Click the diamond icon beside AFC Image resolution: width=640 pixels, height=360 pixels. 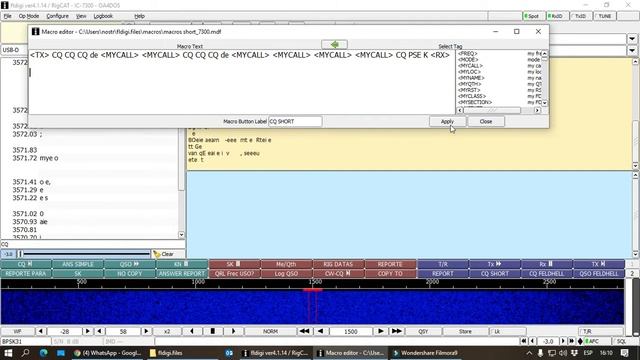(x=580, y=341)
